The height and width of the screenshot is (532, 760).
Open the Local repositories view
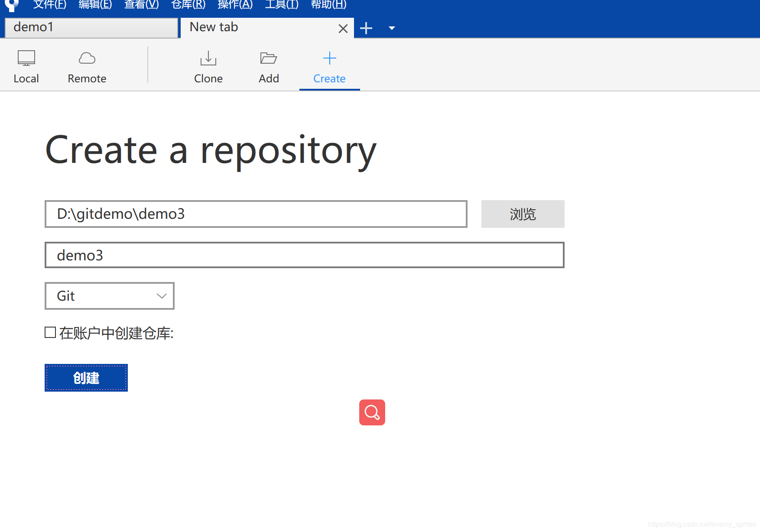26,66
